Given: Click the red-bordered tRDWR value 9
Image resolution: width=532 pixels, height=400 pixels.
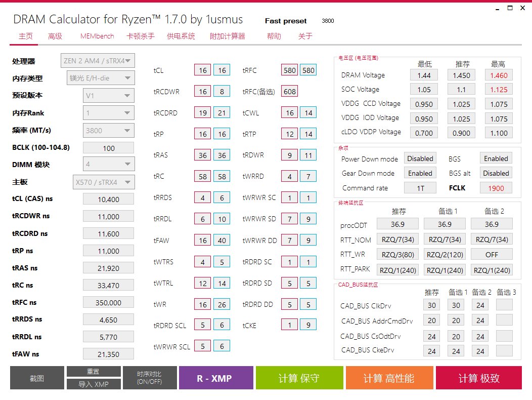Looking at the screenshot, I should click(x=289, y=155).
